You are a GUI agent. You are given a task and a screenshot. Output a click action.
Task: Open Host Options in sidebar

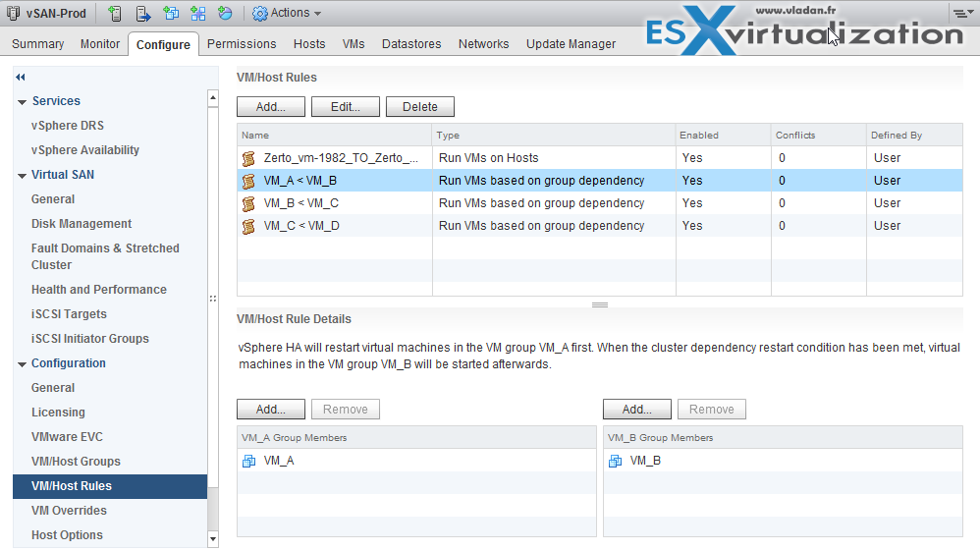[67, 534]
